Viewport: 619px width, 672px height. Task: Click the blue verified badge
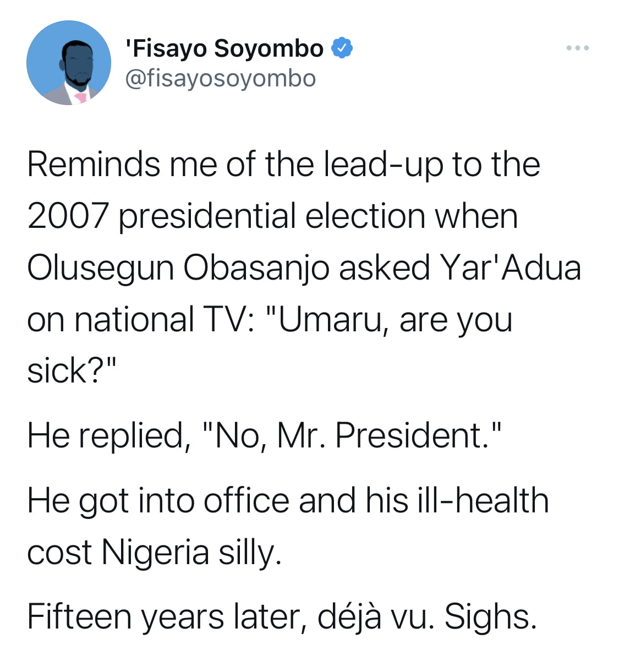[x=341, y=48]
